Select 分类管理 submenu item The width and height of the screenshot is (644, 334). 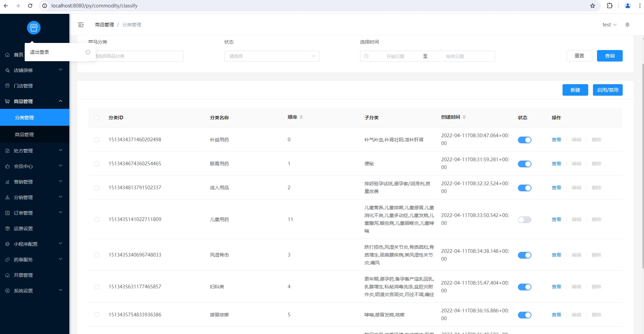click(34, 117)
